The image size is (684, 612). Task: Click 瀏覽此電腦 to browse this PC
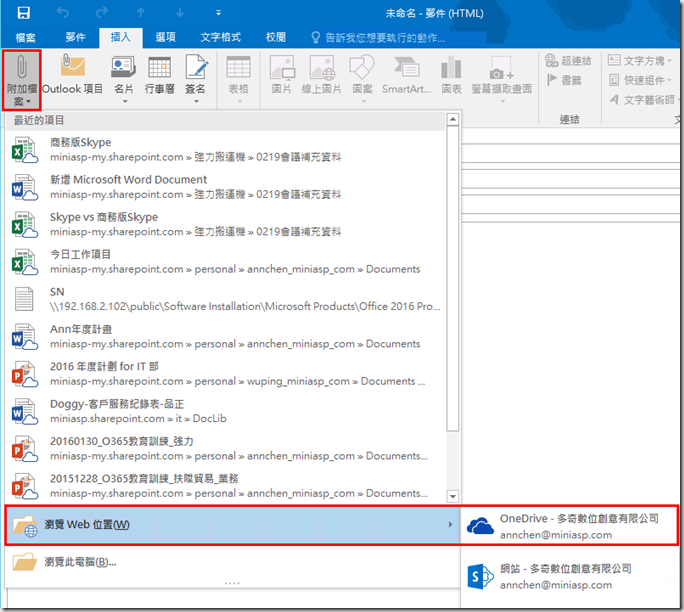[80, 562]
